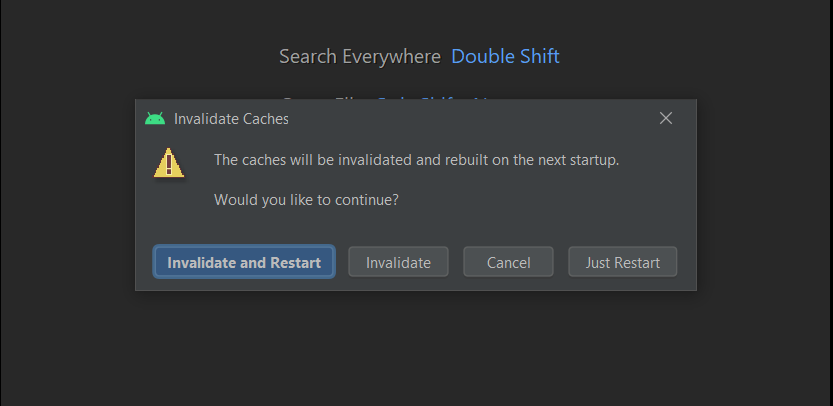Click the Search Everywhere hint label

tap(360, 56)
